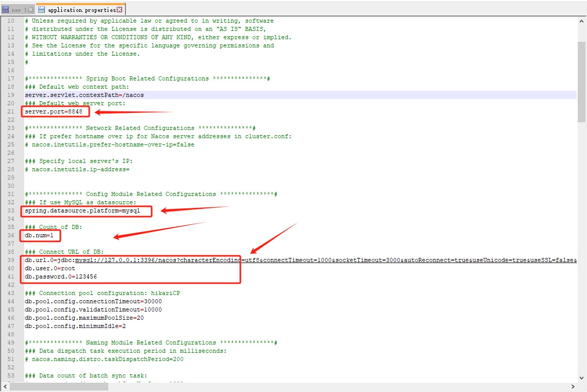This screenshot has height=392, width=587.
Task: Click the comment '### Count of DB:'
Action: 53,227
